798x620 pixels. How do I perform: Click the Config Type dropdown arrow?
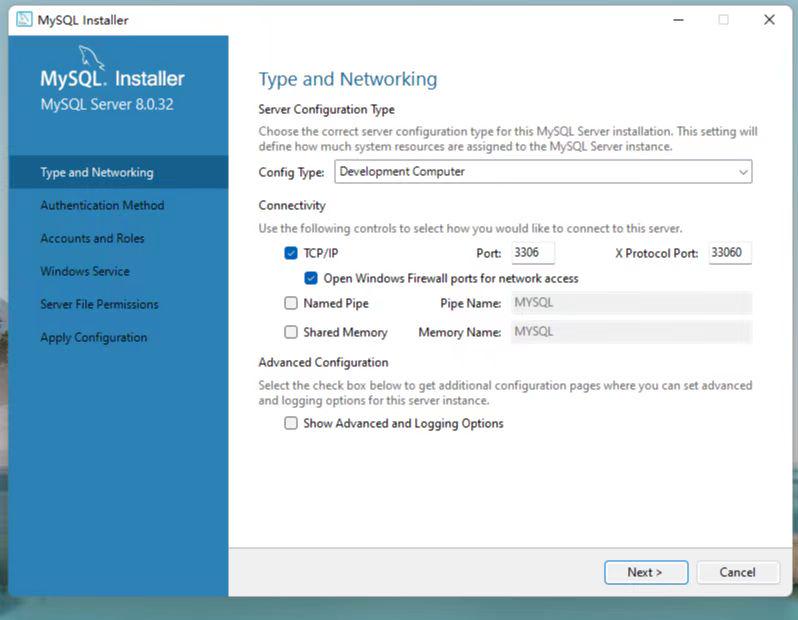pos(743,172)
